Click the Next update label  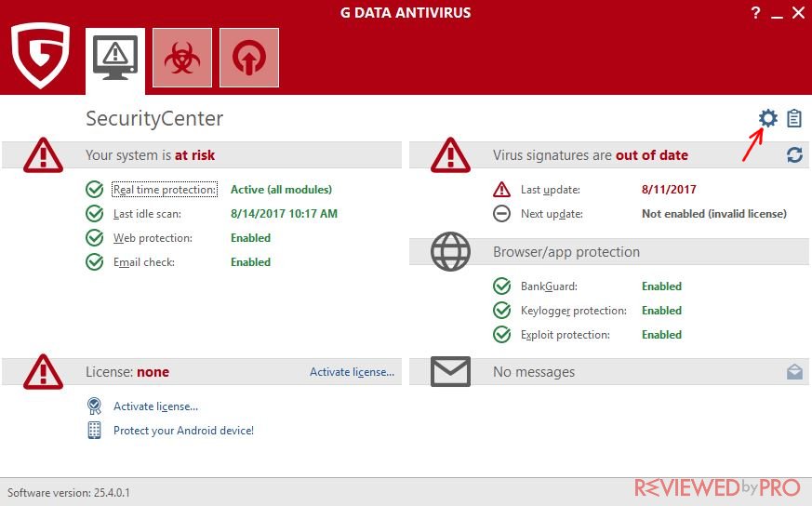[552, 214]
